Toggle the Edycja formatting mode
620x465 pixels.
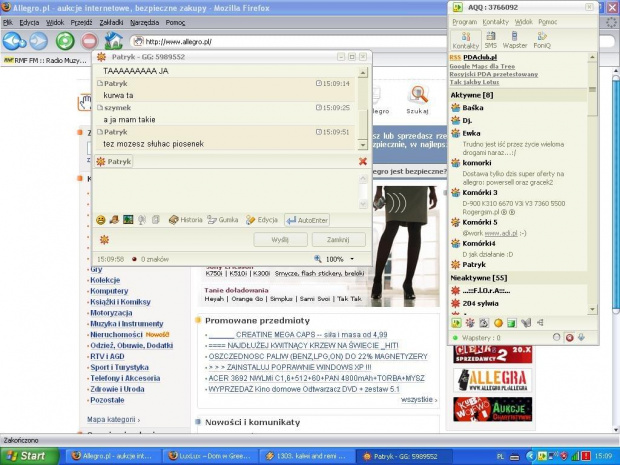262,219
